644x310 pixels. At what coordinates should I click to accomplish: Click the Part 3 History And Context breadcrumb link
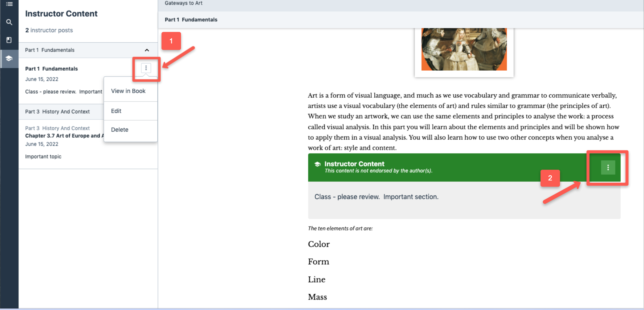57,128
